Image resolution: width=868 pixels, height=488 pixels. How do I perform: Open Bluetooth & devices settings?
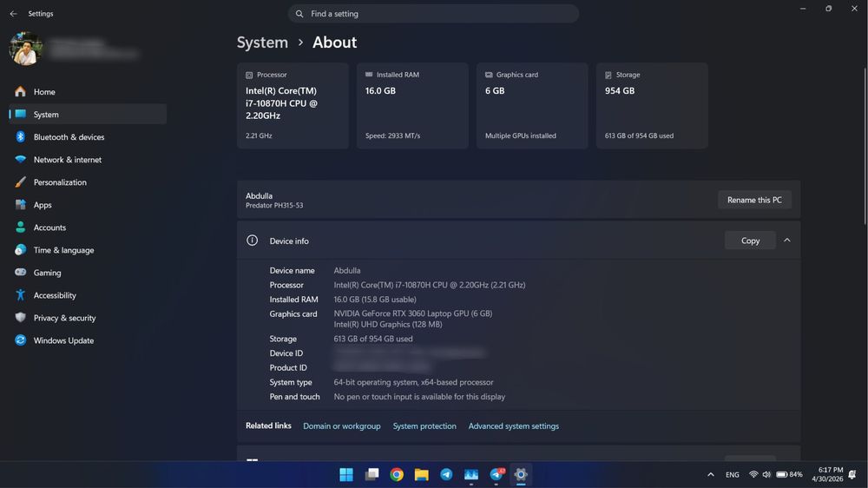(x=88, y=137)
